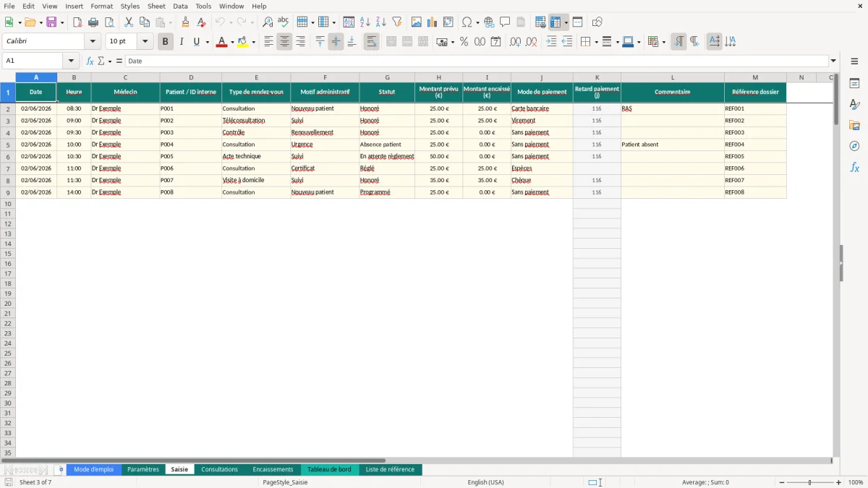Open the Sidebar Properties deck
Image resolution: width=868 pixels, height=488 pixels.
(x=854, y=83)
